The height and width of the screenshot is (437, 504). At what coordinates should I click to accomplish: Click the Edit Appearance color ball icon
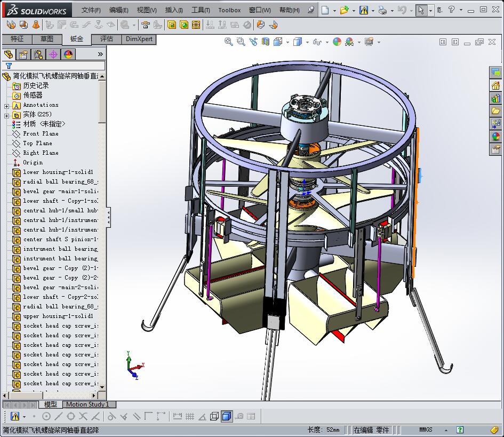(337, 42)
